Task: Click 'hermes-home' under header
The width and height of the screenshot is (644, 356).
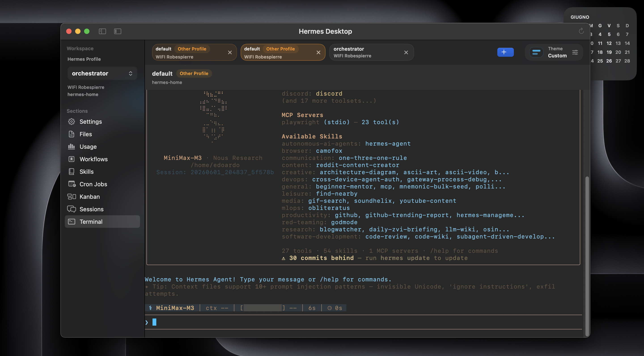Action: [x=167, y=82]
